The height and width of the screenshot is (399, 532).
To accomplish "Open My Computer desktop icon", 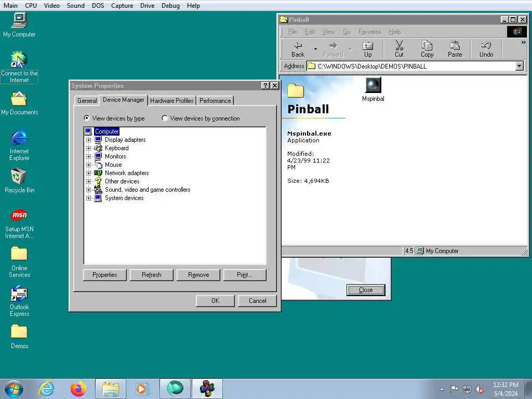I will [x=19, y=25].
